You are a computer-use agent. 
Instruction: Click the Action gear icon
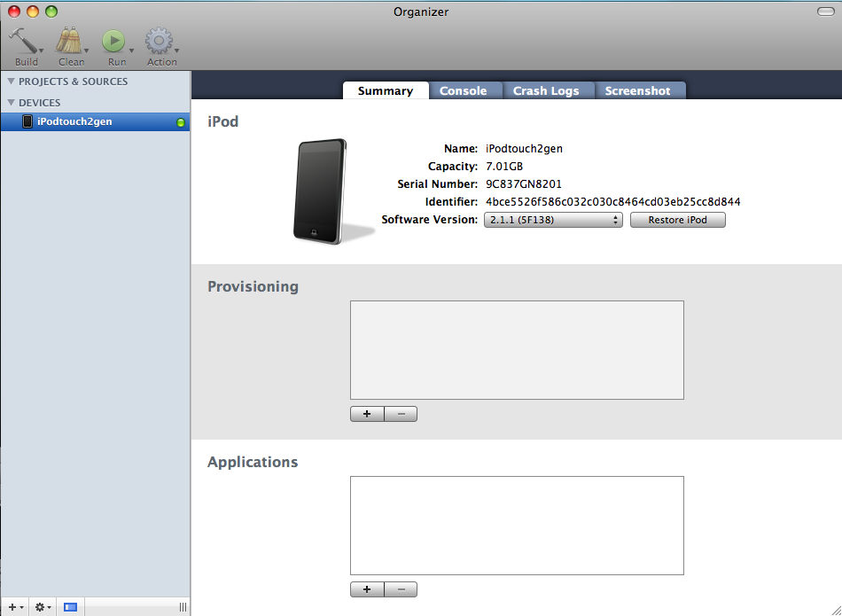159,41
